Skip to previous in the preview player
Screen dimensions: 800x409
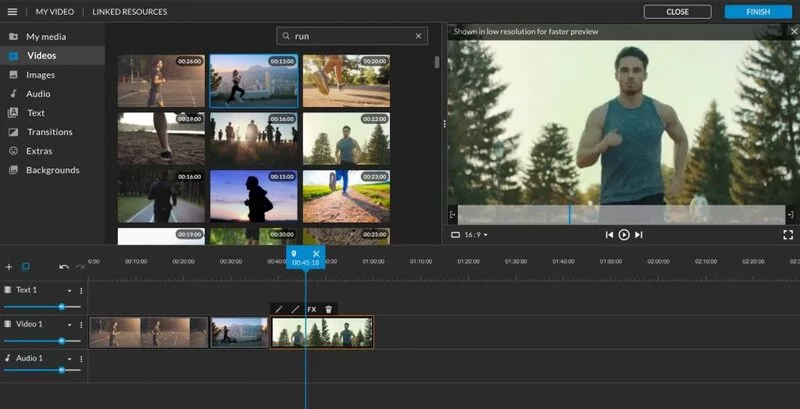coord(609,235)
